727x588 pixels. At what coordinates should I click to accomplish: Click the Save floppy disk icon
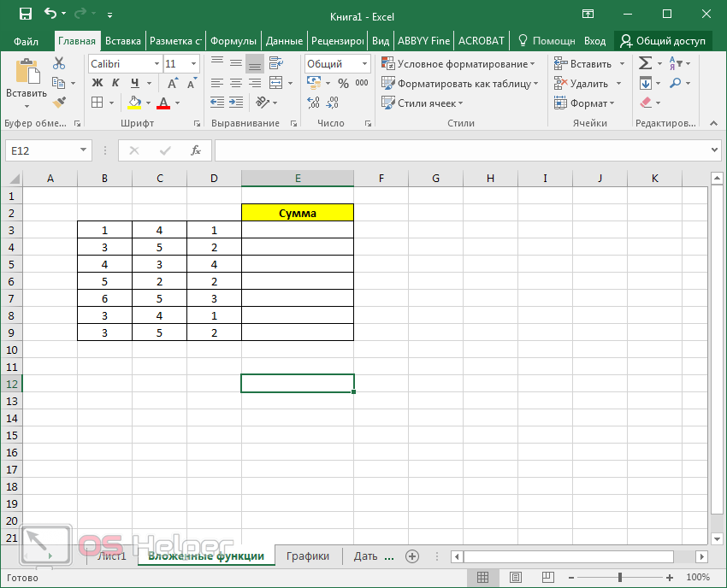pyautogui.click(x=26, y=15)
